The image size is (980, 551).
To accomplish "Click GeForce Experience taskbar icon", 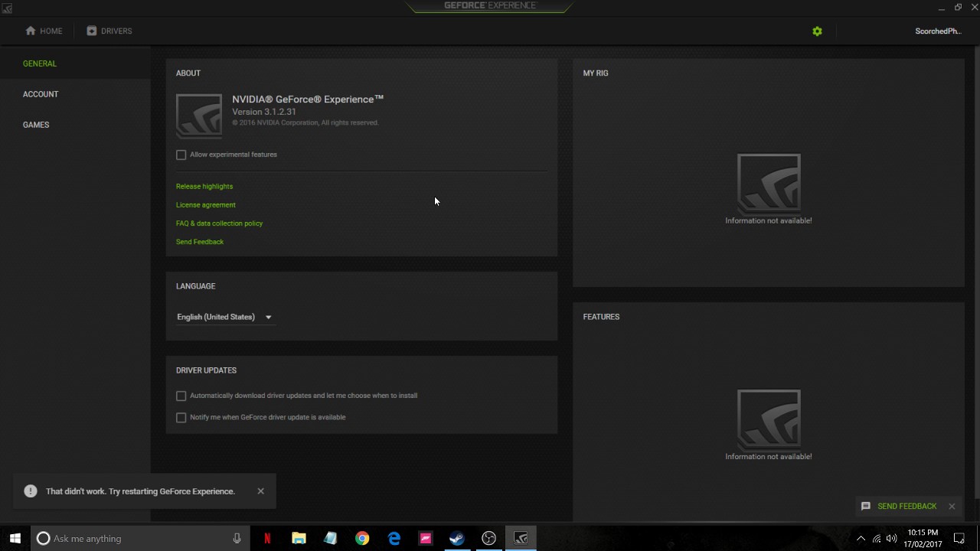I will (x=521, y=538).
